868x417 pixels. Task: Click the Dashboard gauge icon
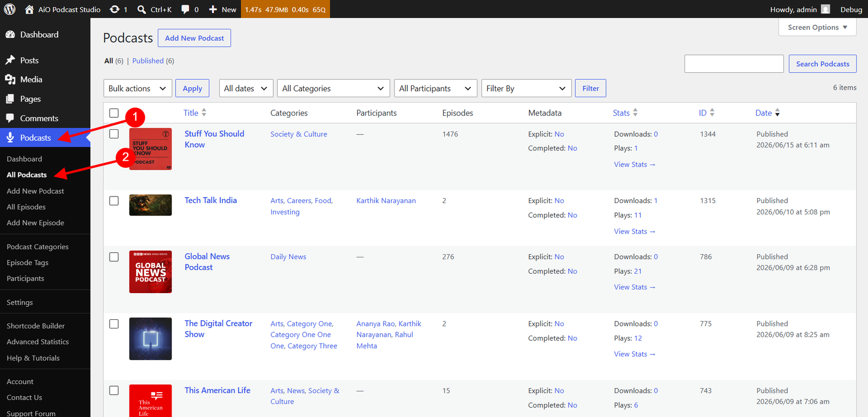(x=10, y=35)
